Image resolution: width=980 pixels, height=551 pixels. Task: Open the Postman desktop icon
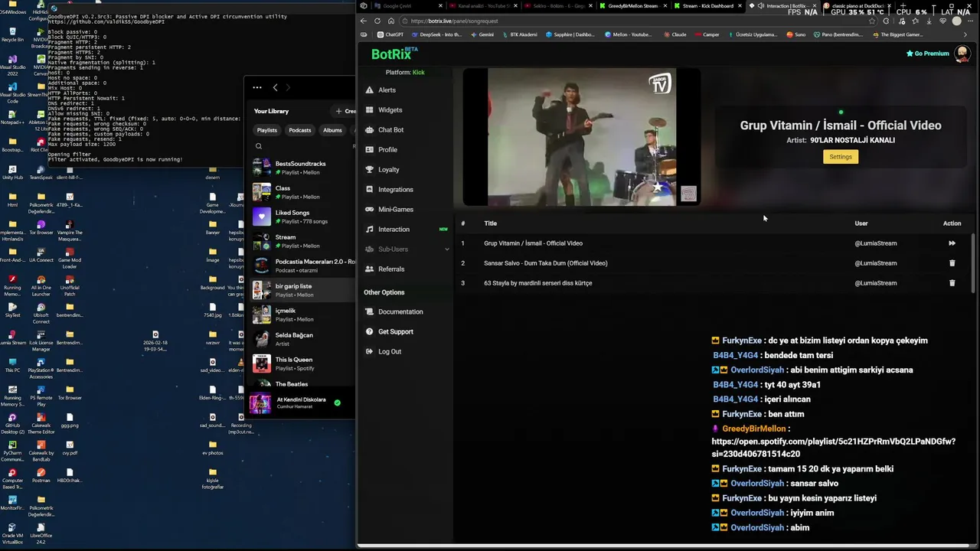(x=41, y=475)
